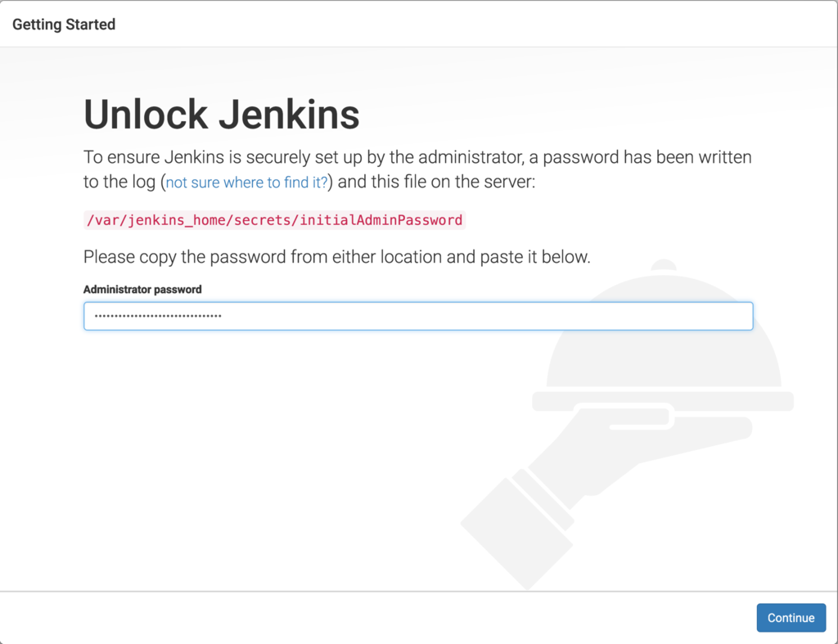
Task: Click the 'Unlock Jenkins' heading
Action: [x=221, y=115]
